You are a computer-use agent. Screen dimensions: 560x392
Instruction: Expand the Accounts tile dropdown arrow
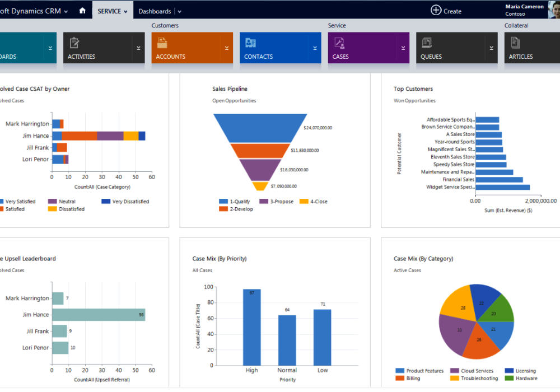[x=226, y=48]
